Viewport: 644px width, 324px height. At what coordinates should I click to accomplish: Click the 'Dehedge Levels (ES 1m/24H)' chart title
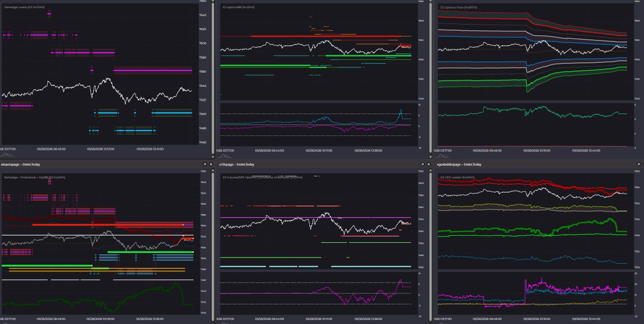[25, 7]
